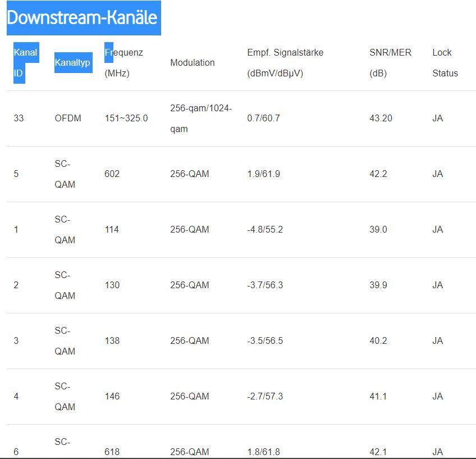Image resolution: width=476 pixels, height=459 pixels.
Task: Select channel ID 4 cell
Action: pos(16,396)
